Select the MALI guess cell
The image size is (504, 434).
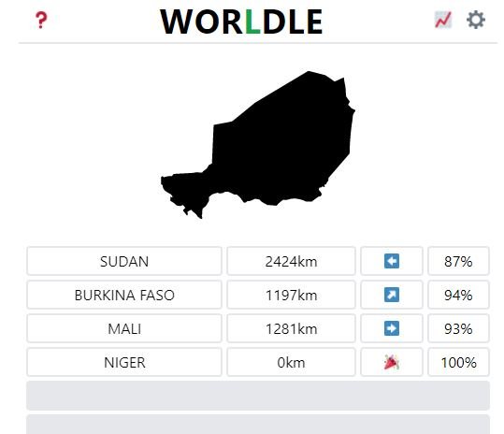pos(124,328)
